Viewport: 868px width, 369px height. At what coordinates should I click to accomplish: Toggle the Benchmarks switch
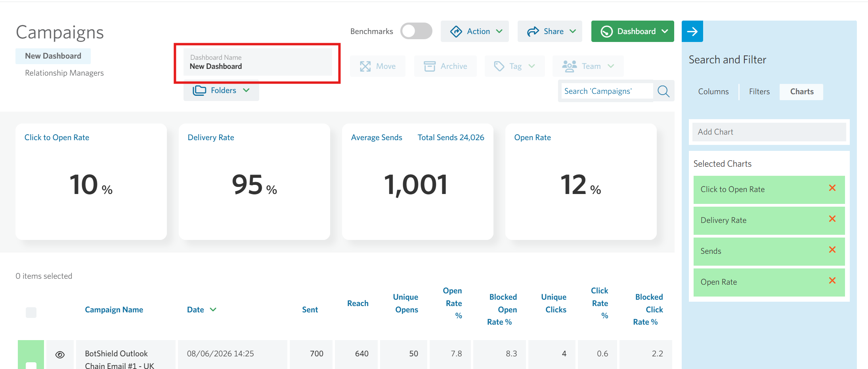click(416, 31)
